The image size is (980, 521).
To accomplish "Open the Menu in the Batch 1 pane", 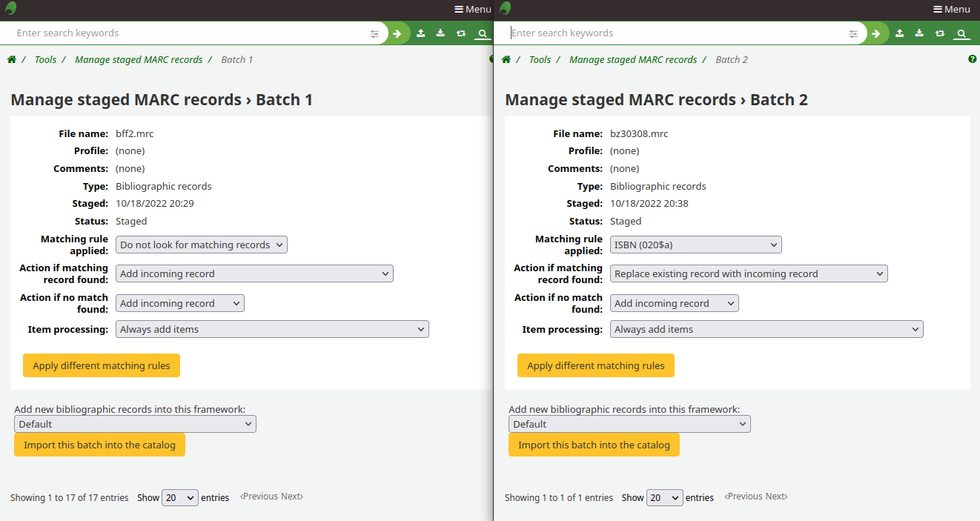I will [472, 9].
